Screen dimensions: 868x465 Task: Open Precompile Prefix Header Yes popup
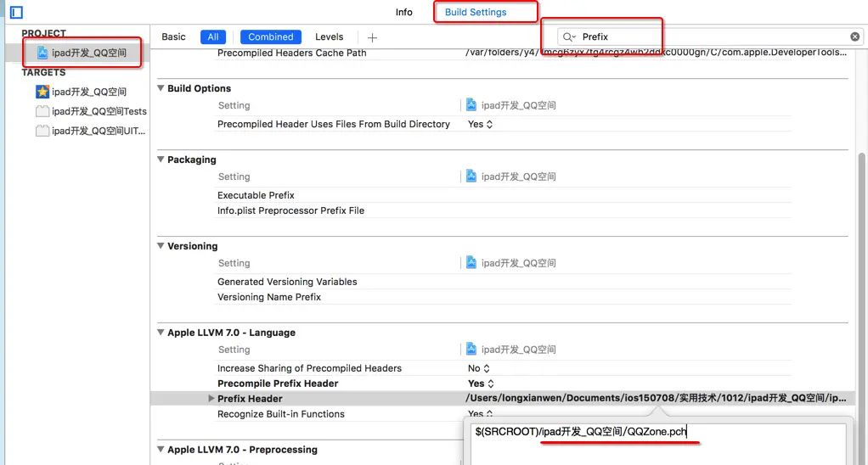point(481,384)
